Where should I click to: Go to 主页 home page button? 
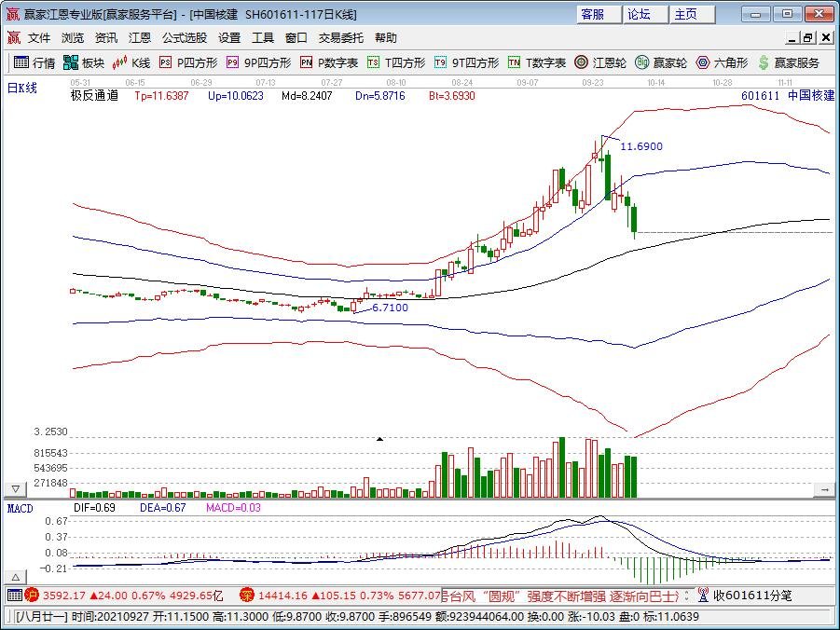click(x=686, y=14)
